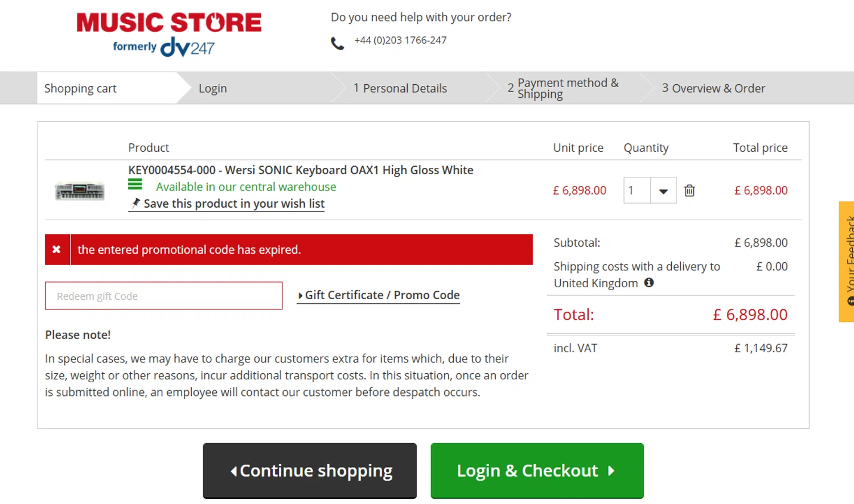Click the unit price £ 6,898.00 in product row
The image size is (854, 504).
[580, 191]
